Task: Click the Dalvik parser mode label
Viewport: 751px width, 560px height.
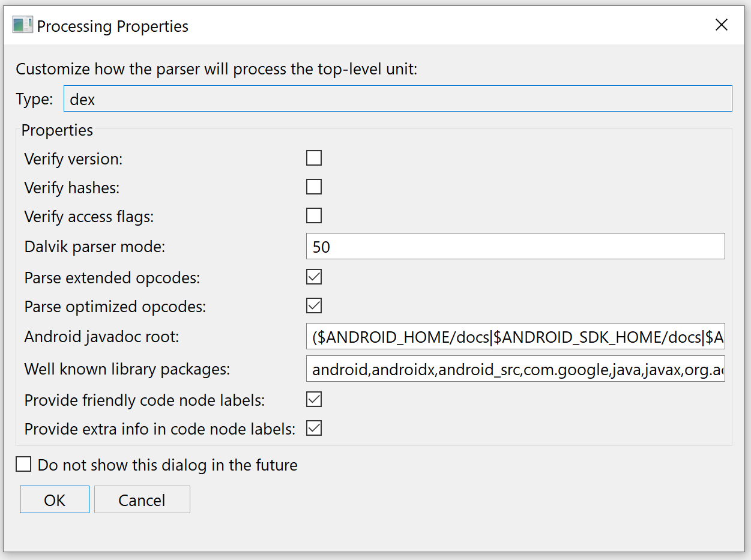Action: coord(95,247)
